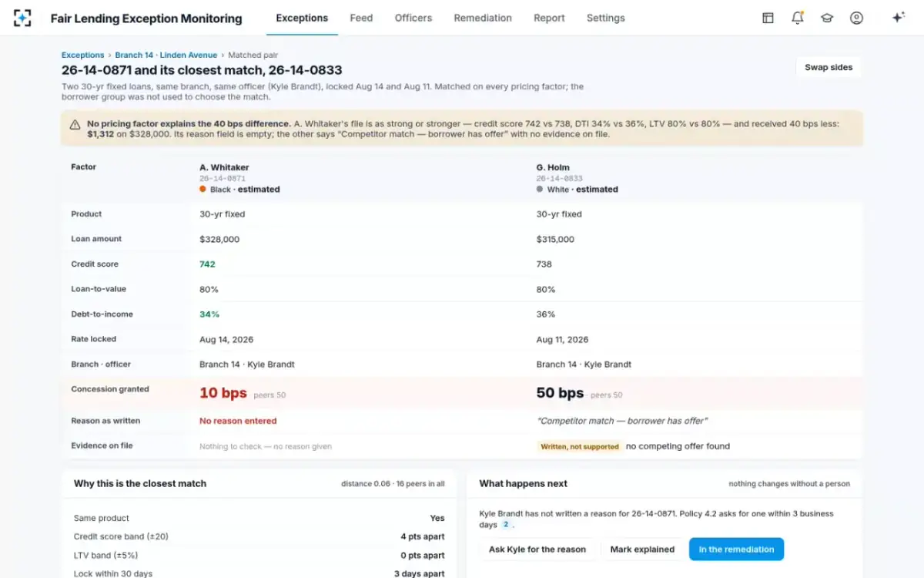Click loan number 26-14-0871 under A. Whitaker
The width and height of the screenshot is (924, 578).
223,178
